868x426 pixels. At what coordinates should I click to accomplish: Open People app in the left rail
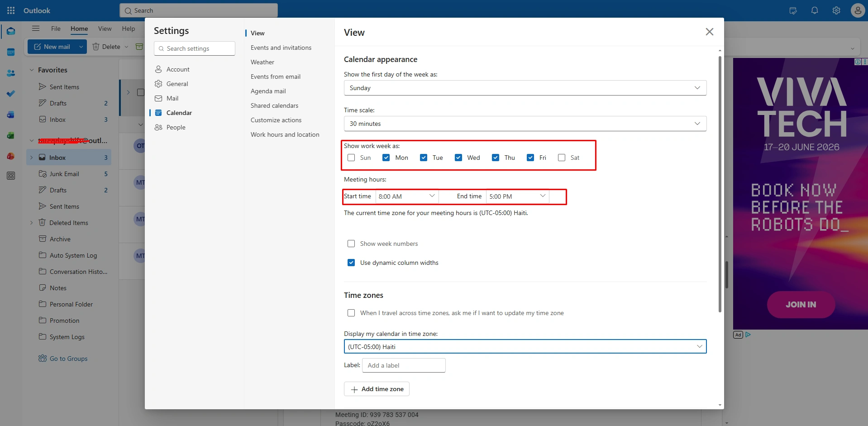11,73
